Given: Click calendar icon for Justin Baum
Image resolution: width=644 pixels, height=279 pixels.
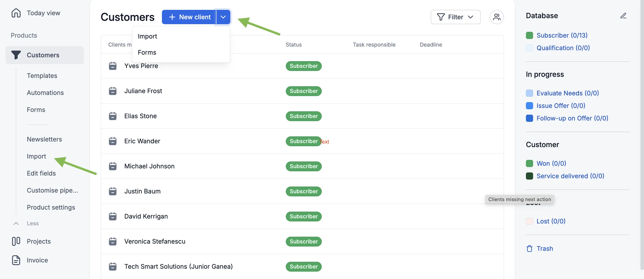Looking at the screenshot, I should tap(112, 191).
